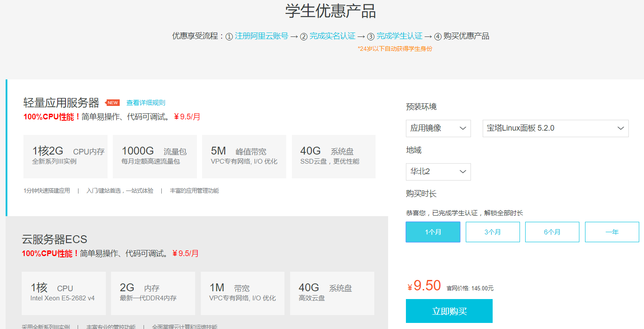Screen dimensions: 644x329
Task: Click the 丰富的应用管理功能 text
Action: click(194, 191)
